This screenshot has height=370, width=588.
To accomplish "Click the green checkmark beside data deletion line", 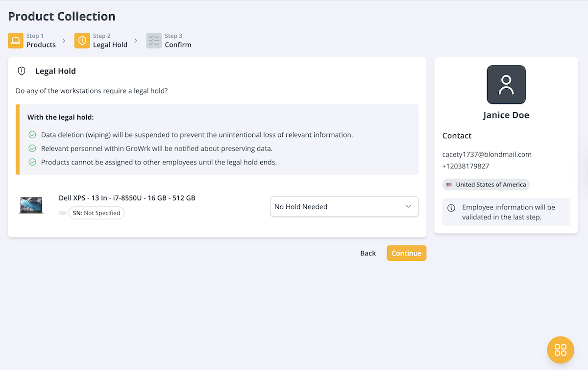I will [x=32, y=135].
